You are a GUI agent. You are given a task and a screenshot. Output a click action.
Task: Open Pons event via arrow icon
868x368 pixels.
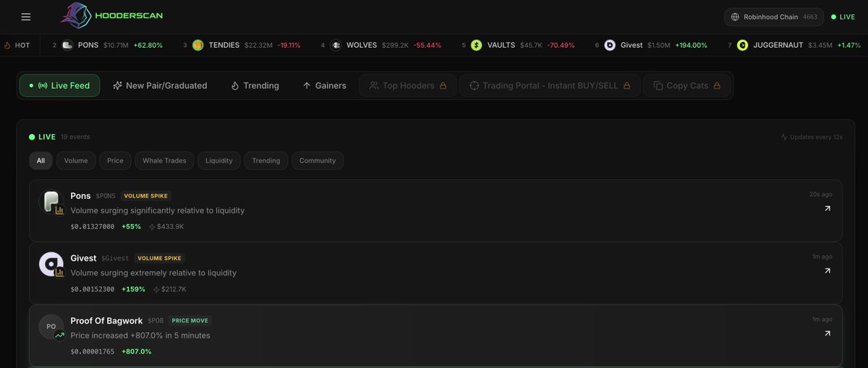point(827,208)
